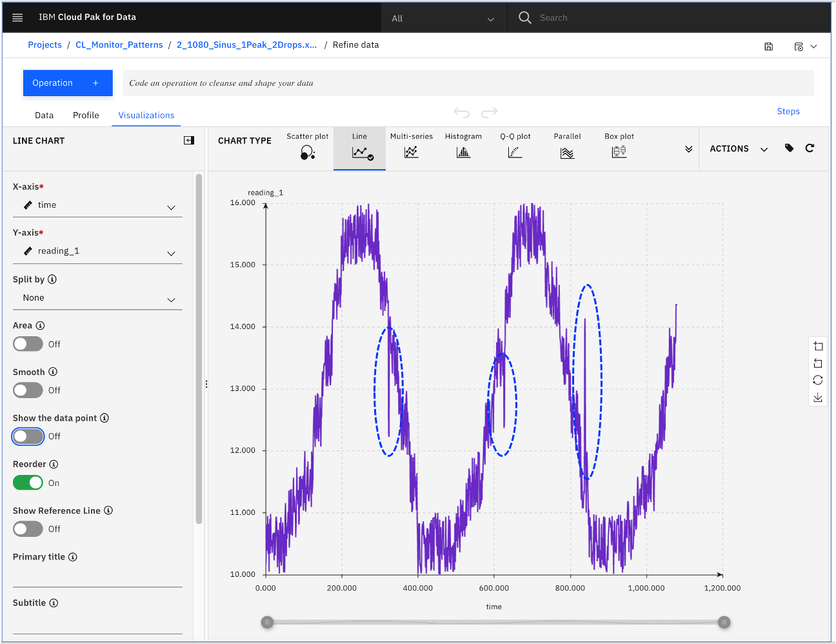Click the operation code input field
Viewport: 836px width, 644px height.
click(x=468, y=83)
